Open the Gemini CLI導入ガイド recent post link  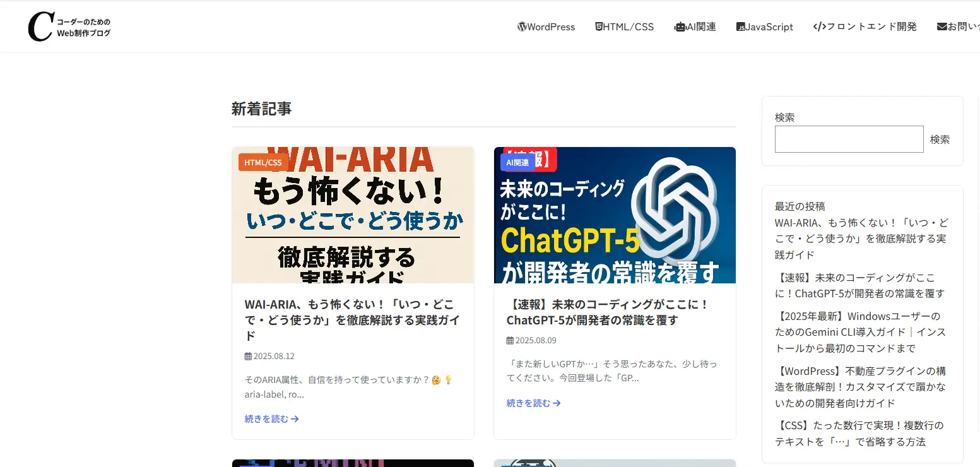[859, 332]
